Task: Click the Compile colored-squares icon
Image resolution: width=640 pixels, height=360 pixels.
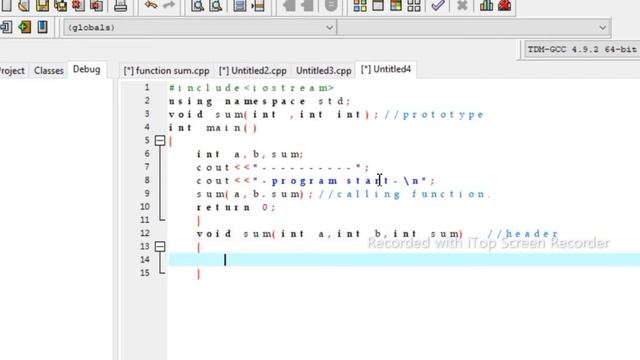Action: [360, 5]
